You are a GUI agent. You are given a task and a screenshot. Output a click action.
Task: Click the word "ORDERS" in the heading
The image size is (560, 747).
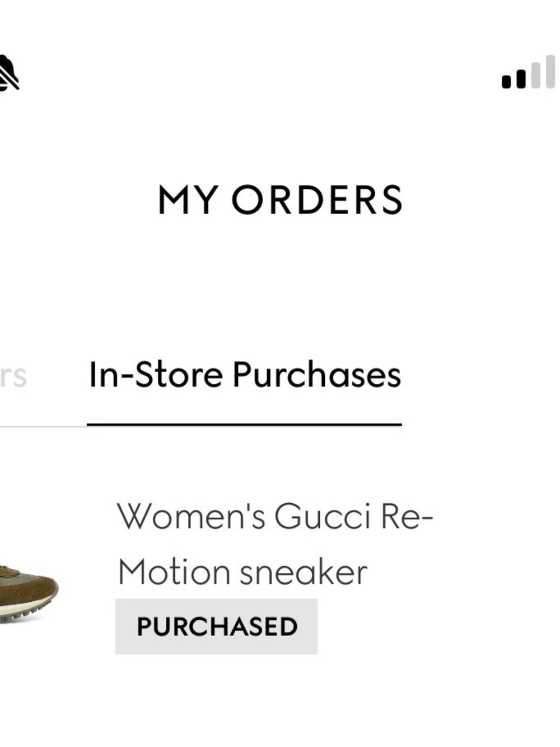click(317, 200)
